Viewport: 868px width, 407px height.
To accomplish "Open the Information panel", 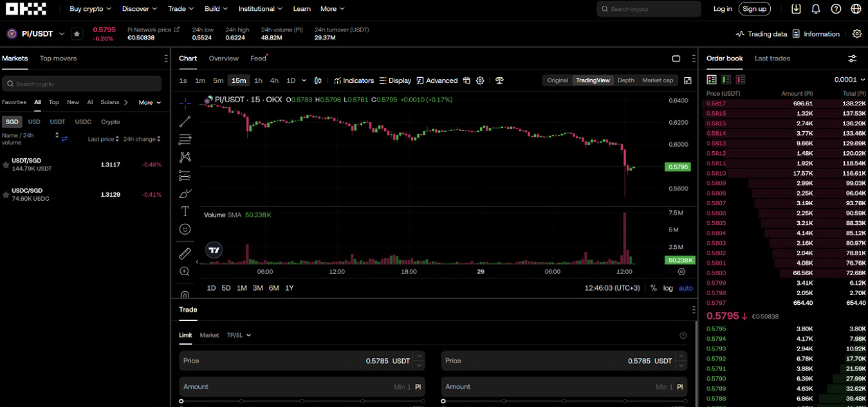I will click(816, 34).
